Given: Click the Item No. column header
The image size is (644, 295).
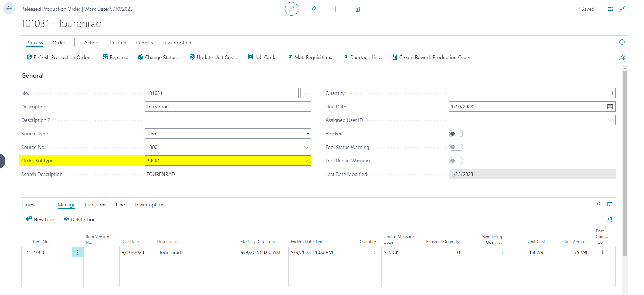Looking at the screenshot, I should pos(41,242).
